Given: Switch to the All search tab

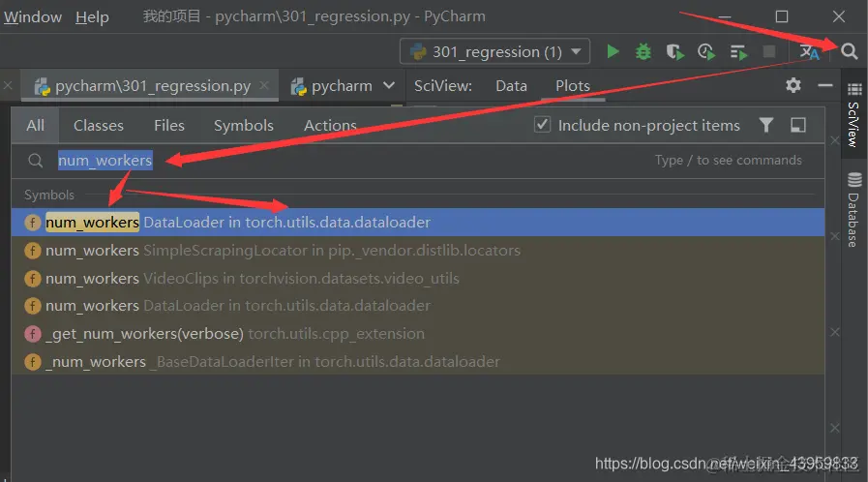Looking at the screenshot, I should pyautogui.click(x=36, y=126).
